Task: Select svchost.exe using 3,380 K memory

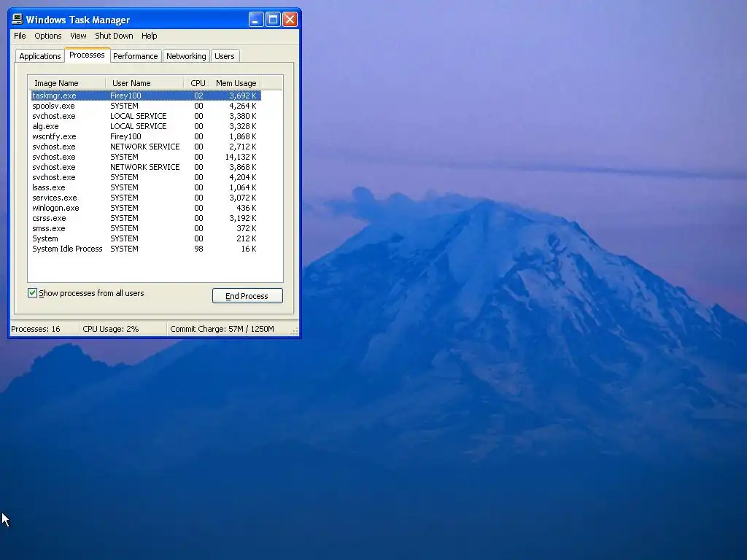Action: [145, 116]
